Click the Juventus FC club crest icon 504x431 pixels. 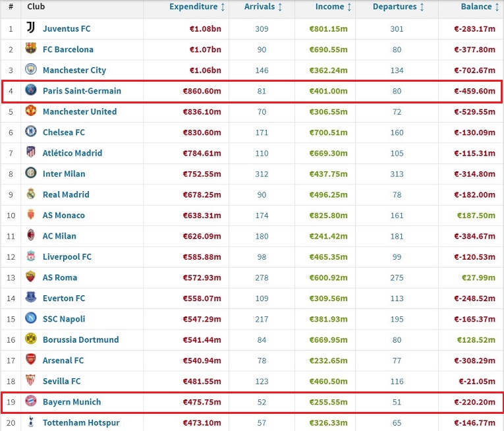30,28
